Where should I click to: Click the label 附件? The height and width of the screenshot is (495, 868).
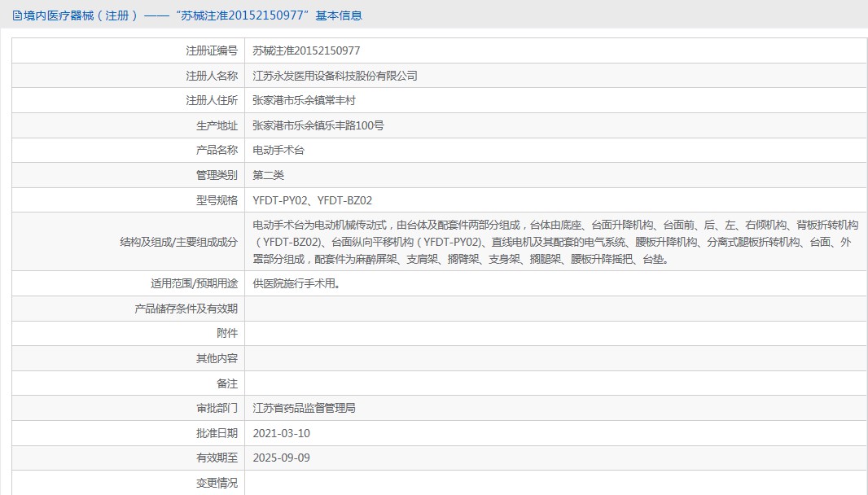(227, 333)
